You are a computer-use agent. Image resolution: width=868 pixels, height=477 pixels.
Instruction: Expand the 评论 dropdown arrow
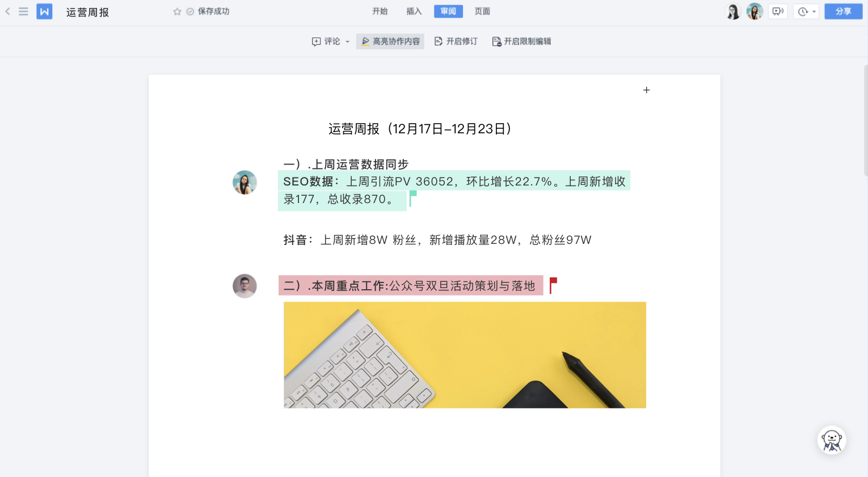pyautogui.click(x=348, y=42)
